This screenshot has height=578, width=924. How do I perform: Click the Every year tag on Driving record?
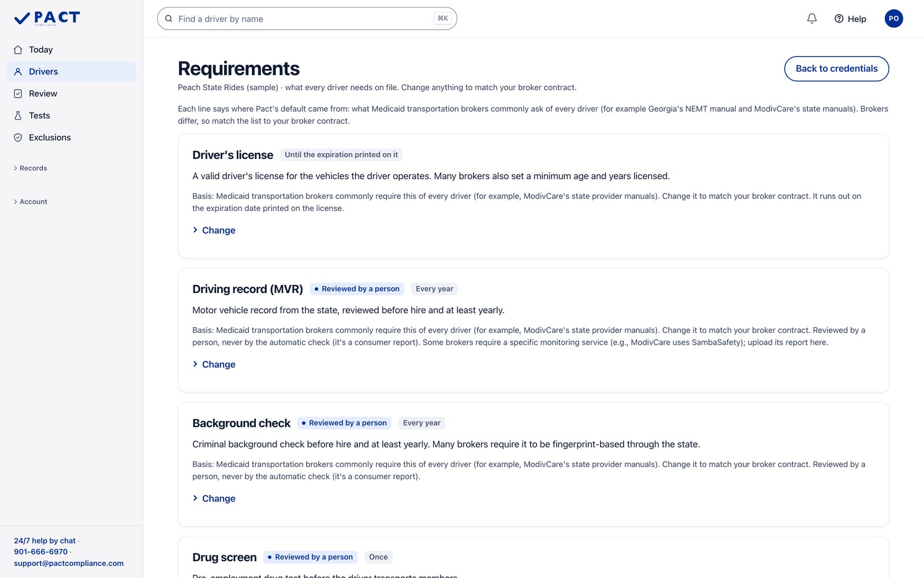click(434, 289)
